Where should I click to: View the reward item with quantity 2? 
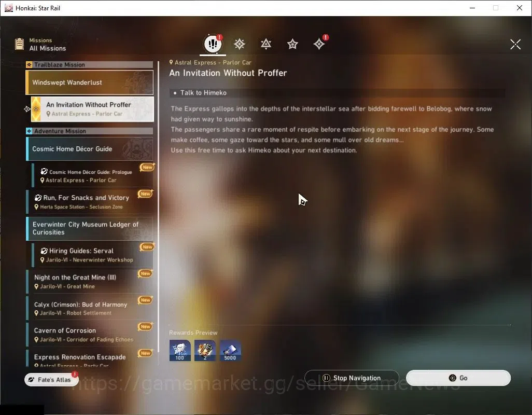(x=205, y=351)
